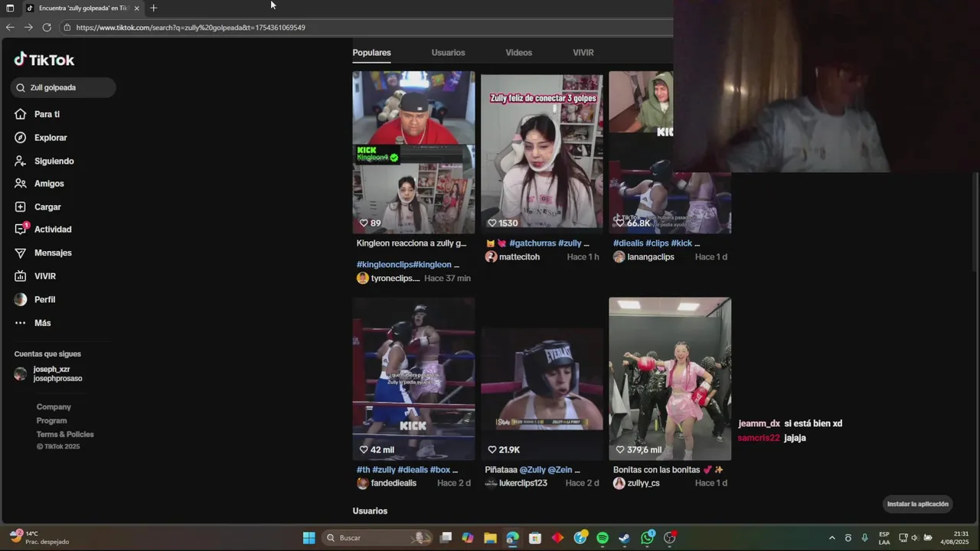Open Copilot from the taskbar
Viewport: 980px width, 551px height.
[468, 538]
